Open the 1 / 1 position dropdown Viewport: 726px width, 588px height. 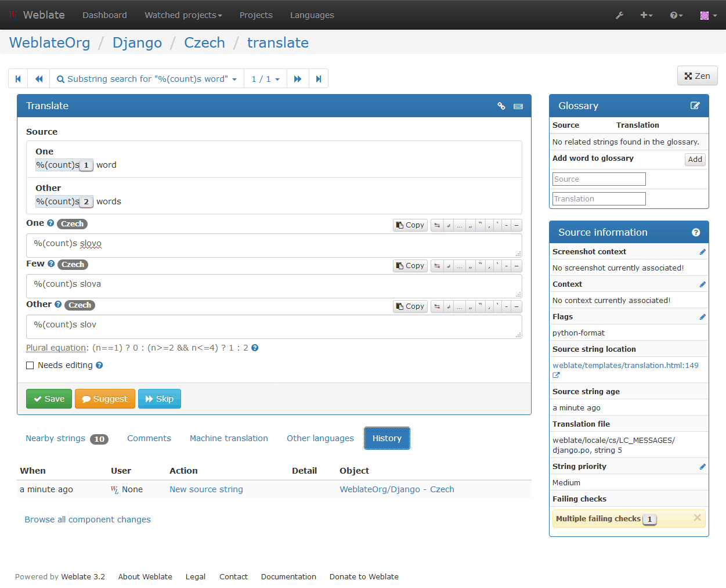coord(265,79)
